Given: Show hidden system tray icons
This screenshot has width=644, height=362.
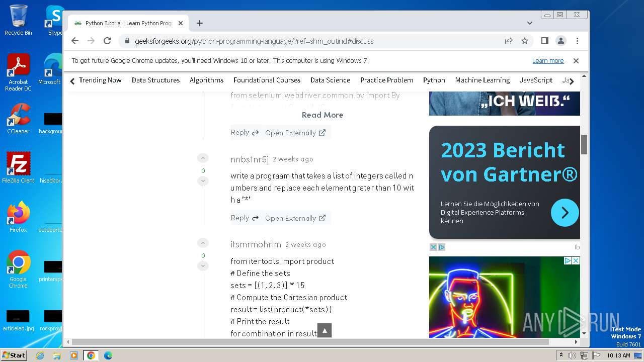Looking at the screenshot, I should (x=561, y=355).
